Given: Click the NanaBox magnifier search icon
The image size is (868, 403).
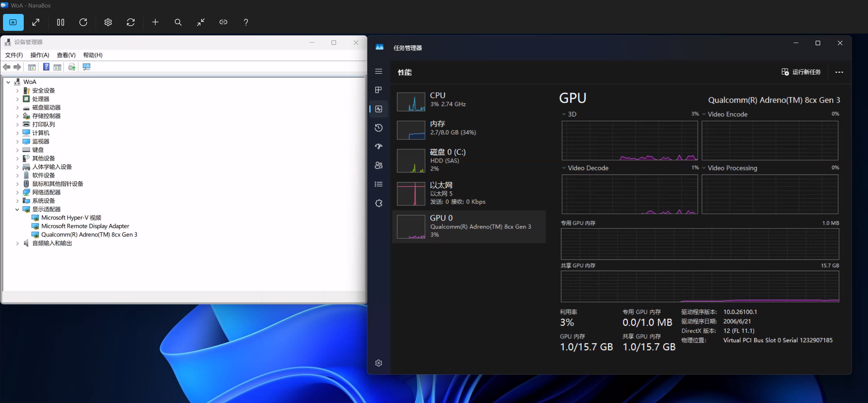Looking at the screenshot, I should point(178,22).
